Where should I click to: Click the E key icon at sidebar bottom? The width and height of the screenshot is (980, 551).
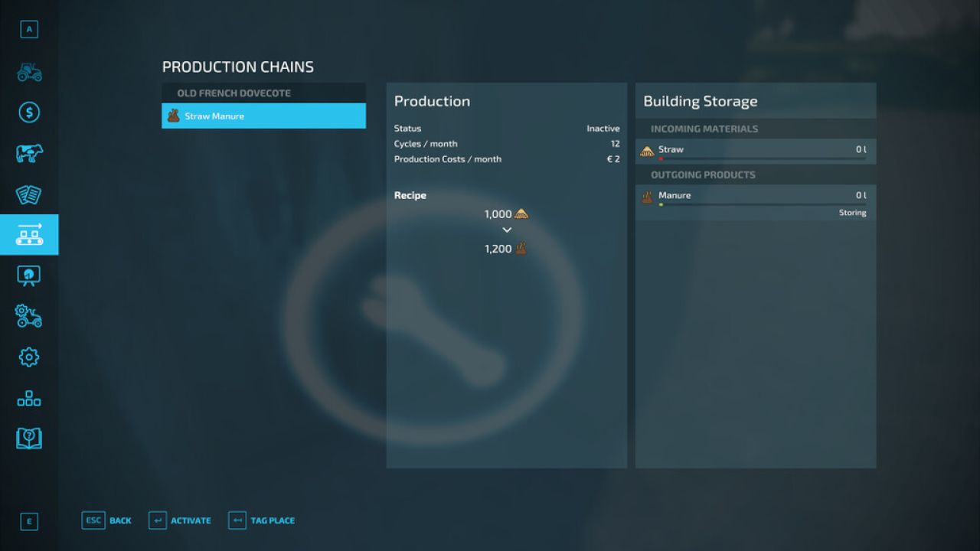(x=29, y=522)
